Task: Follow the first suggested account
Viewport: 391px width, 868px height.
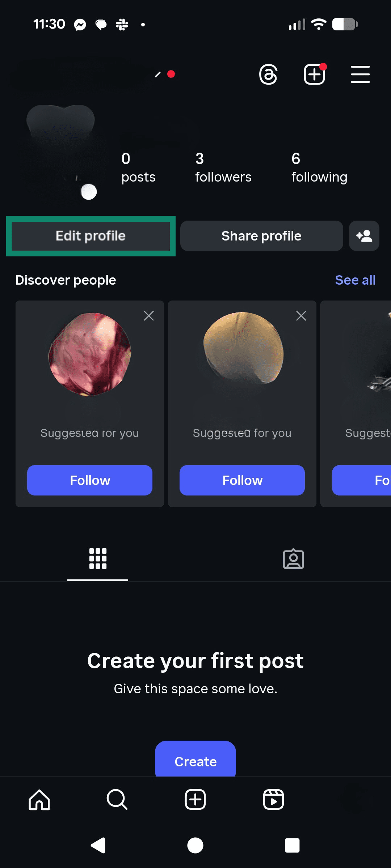Action: 89,480
